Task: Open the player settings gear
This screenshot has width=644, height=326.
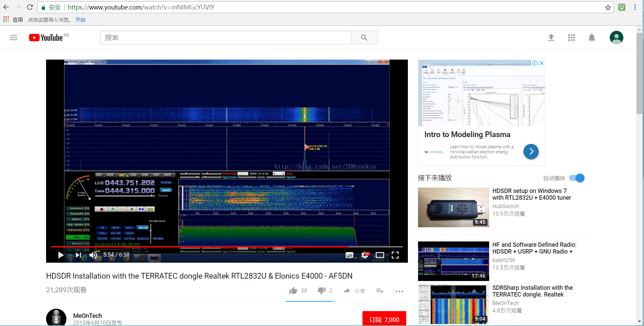Action: [x=365, y=255]
